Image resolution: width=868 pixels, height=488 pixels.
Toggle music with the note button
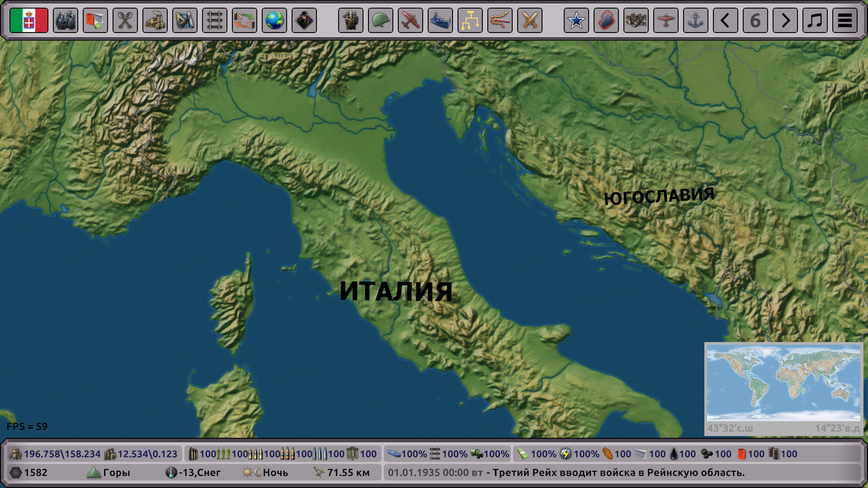click(815, 20)
